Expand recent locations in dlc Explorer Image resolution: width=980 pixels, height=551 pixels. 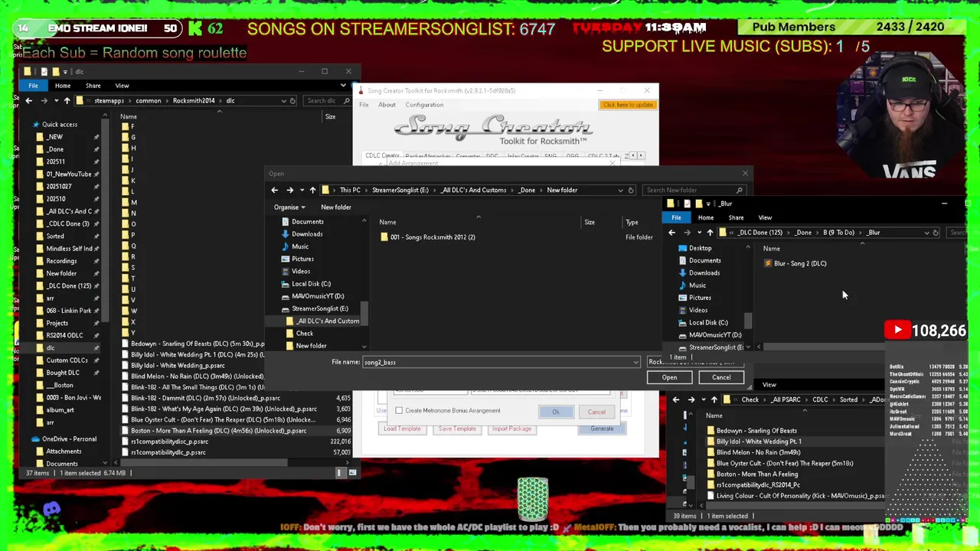pos(56,101)
